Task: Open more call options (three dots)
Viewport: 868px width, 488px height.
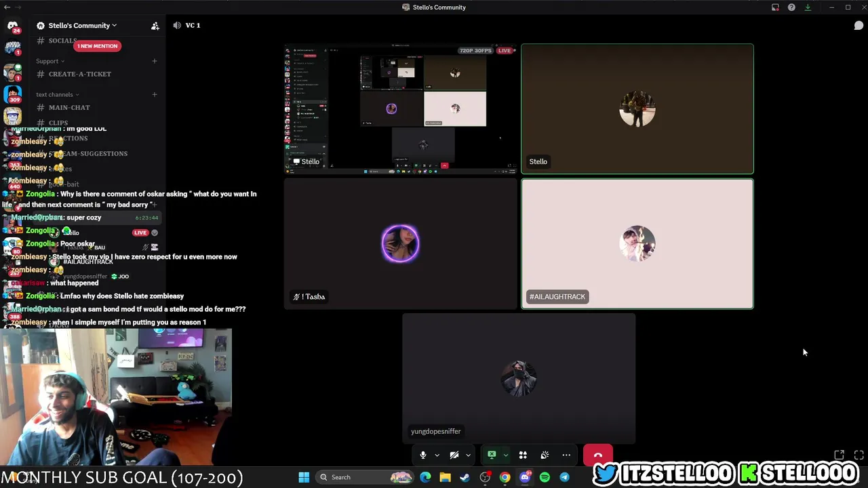Action: click(566, 455)
